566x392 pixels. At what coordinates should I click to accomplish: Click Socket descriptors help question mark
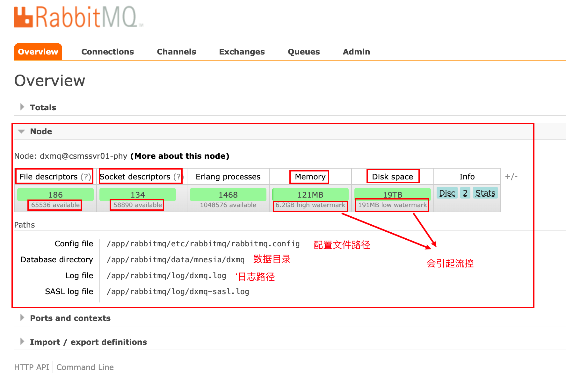click(178, 177)
